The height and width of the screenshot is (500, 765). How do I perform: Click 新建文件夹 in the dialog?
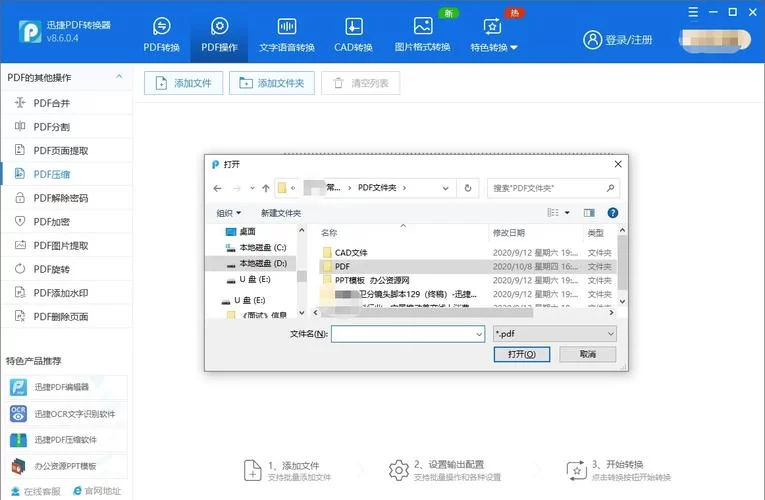click(281, 213)
